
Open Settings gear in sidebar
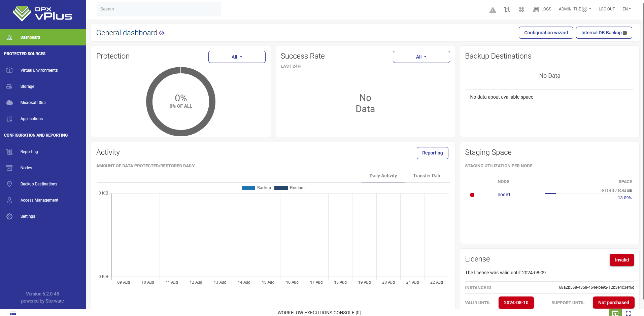(28, 216)
